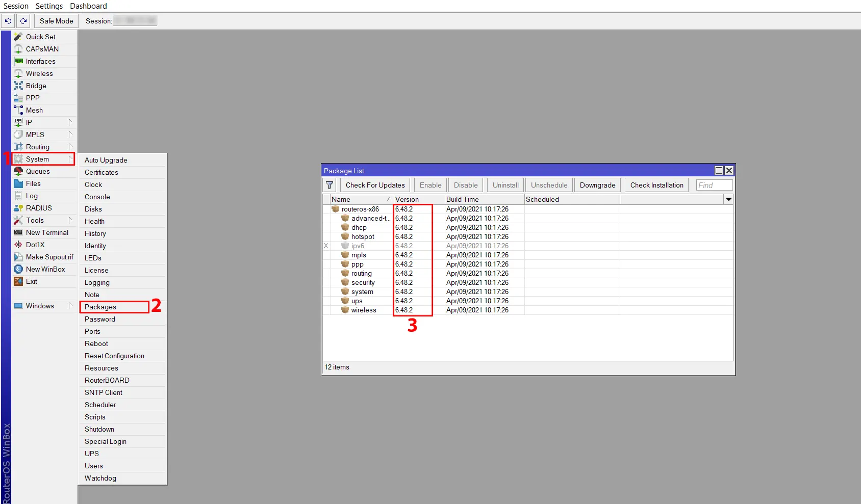Click the undo arrow in the toolbar

(x=8, y=21)
